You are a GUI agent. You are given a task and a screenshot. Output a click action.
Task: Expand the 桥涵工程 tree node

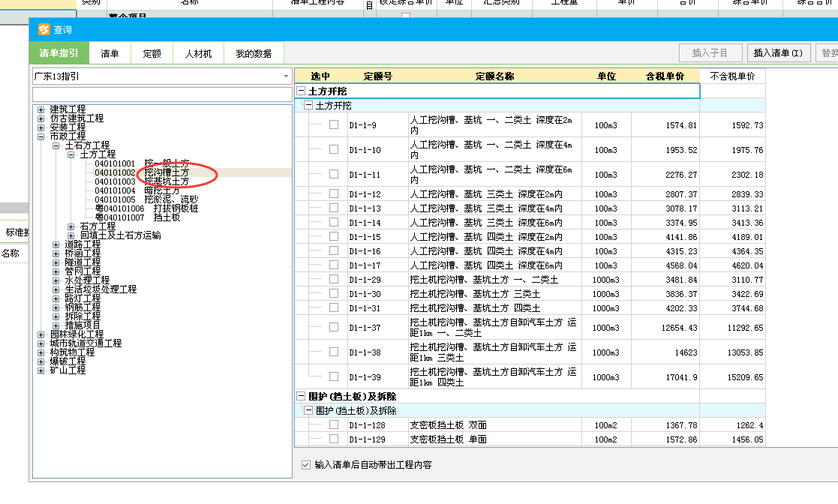pyautogui.click(x=56, y=253)
